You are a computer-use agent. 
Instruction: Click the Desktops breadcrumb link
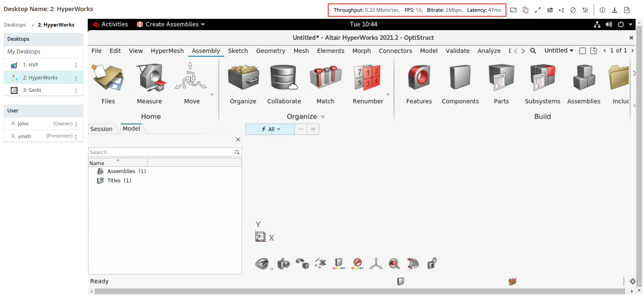coord(15,25)
